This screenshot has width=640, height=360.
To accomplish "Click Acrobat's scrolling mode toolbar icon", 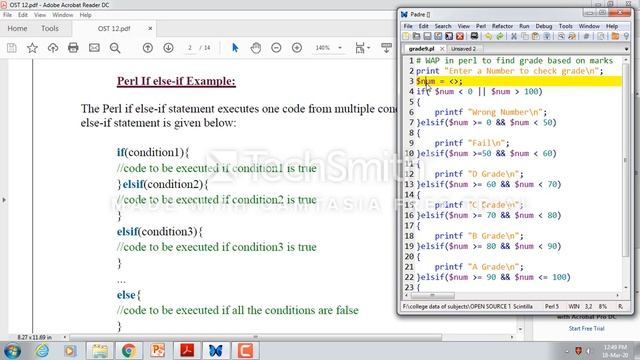I will pyautogui.click(x=386, y=48).
